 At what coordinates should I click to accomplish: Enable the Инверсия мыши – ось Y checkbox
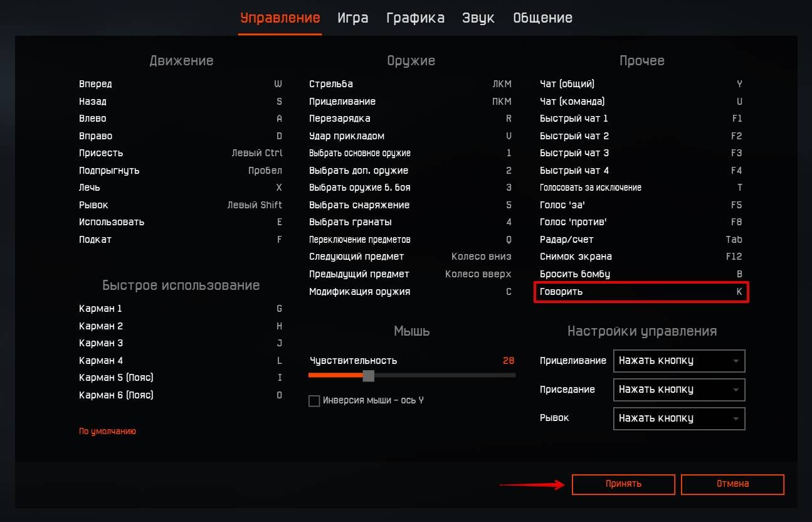315,401
